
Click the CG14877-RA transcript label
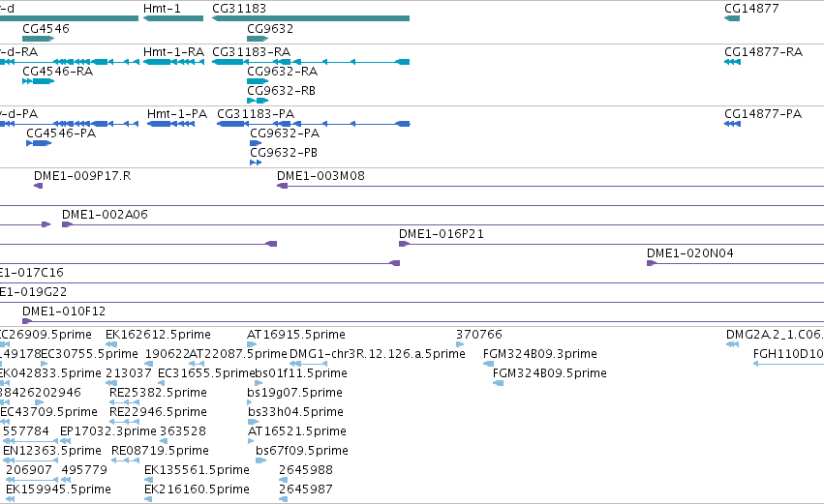pyautogui.click(x=764, y=52)
